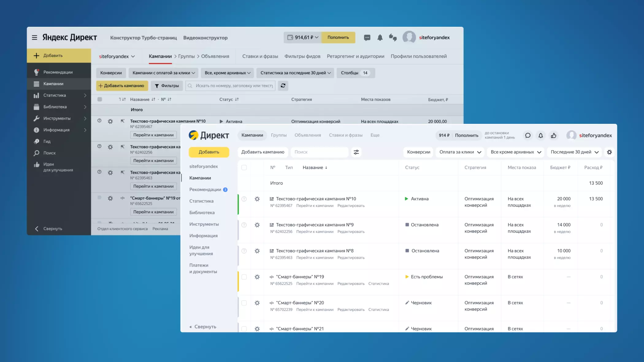This screenshot has height=362, width=644.
Task: Open Столбцы 14 columns button
Action: click(x=356, y=73)
